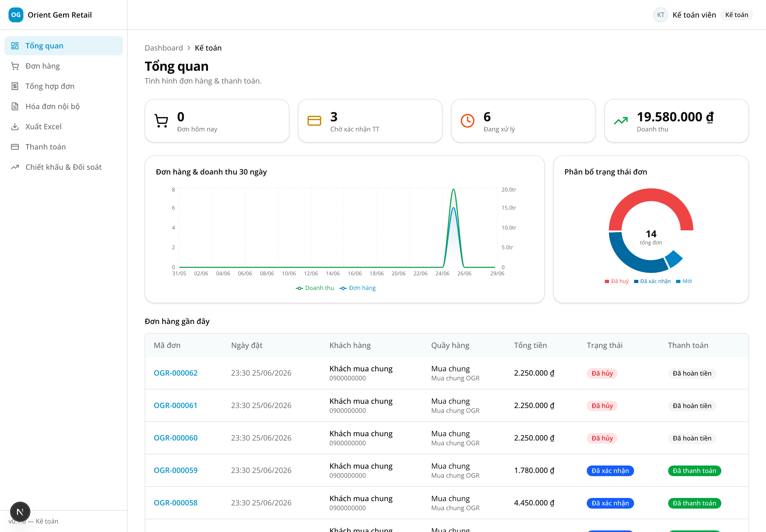Open the Next.js dev tools N badge
Screen dimensions: 766x532
point(20,512)
